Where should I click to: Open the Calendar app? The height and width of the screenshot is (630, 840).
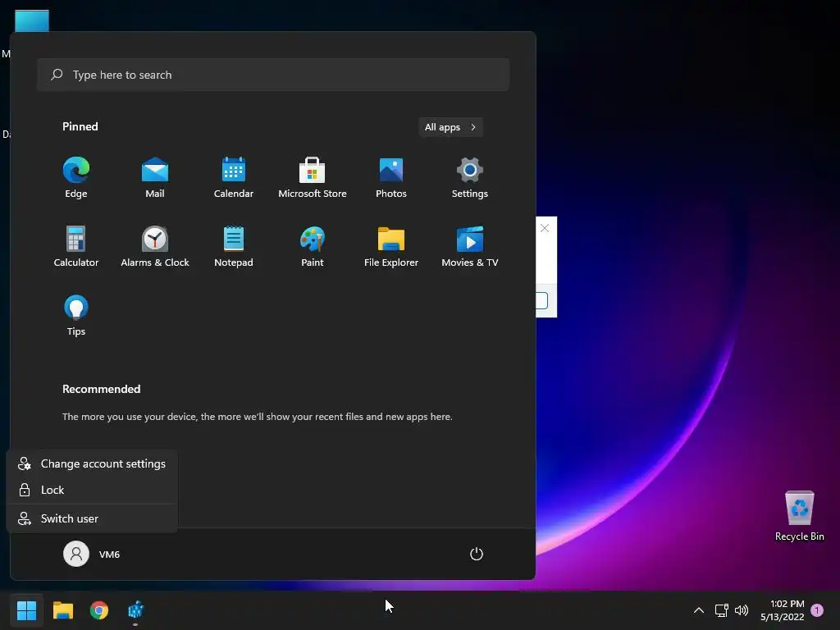[234, 178]
